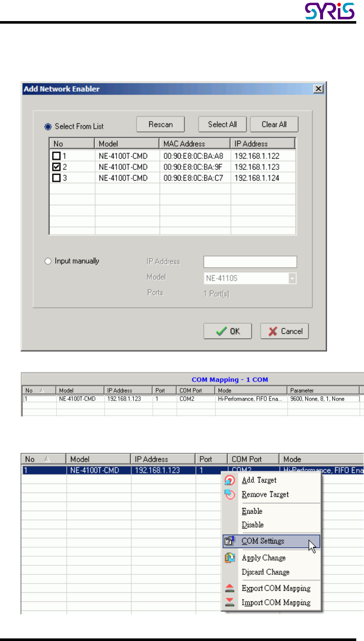
Task: Click MAC address 00:90:E8:0C:BA:C7
Action: pyautogui.click(x=193, y=178)
